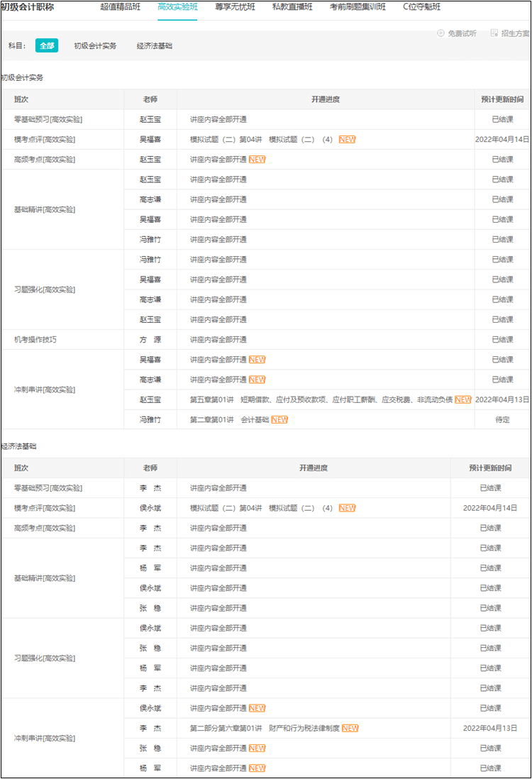
Task: Click 2022年04月13日 in 赵玉宝's row
Action: (502, 400)
